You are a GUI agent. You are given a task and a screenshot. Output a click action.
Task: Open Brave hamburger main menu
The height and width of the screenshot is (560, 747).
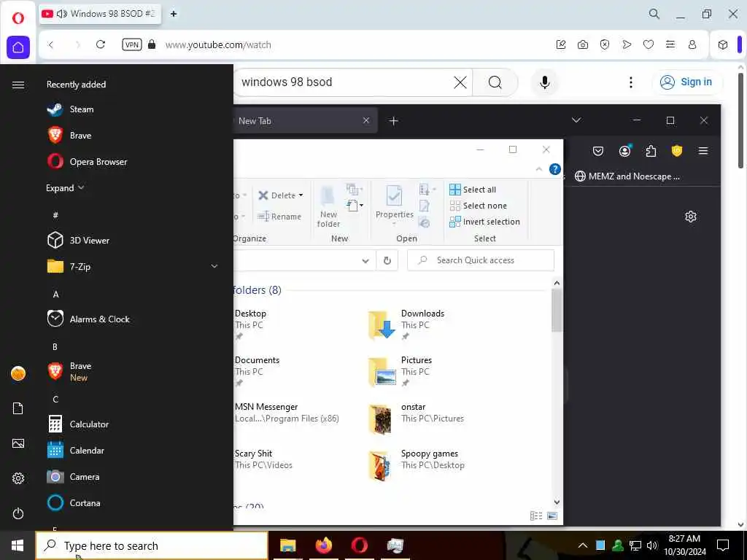pyautogui.click(x=703, y=152)
